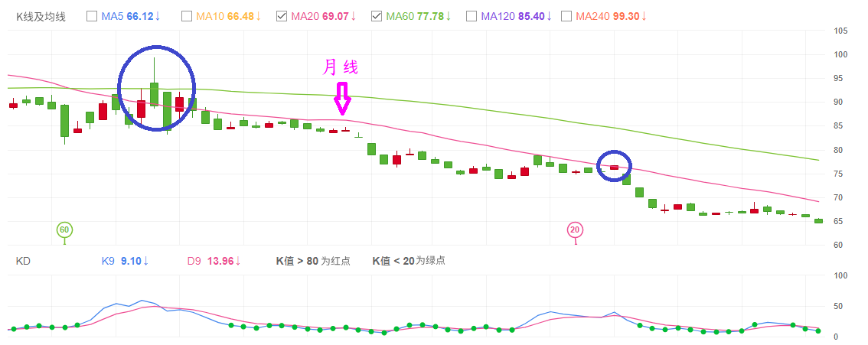Click the K9 9.10 value label

pyautogui.click(x=122, y=261)
